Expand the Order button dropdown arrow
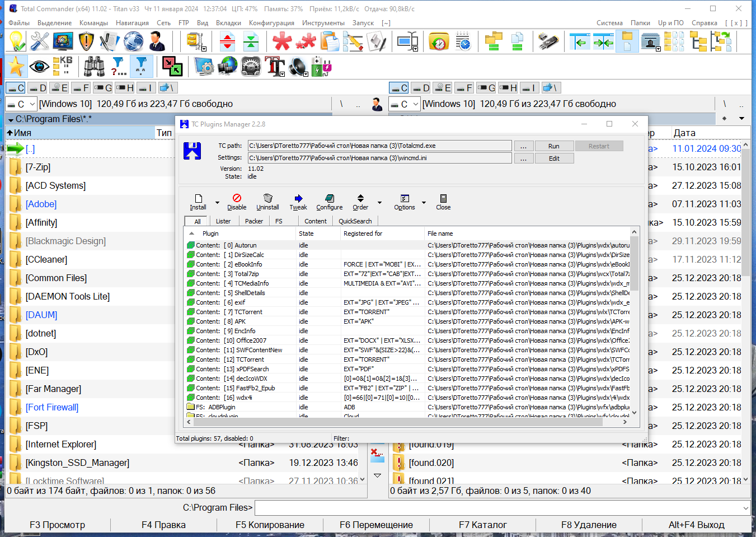Viewport: 756px width, 537px height. (x=379, y=203)
